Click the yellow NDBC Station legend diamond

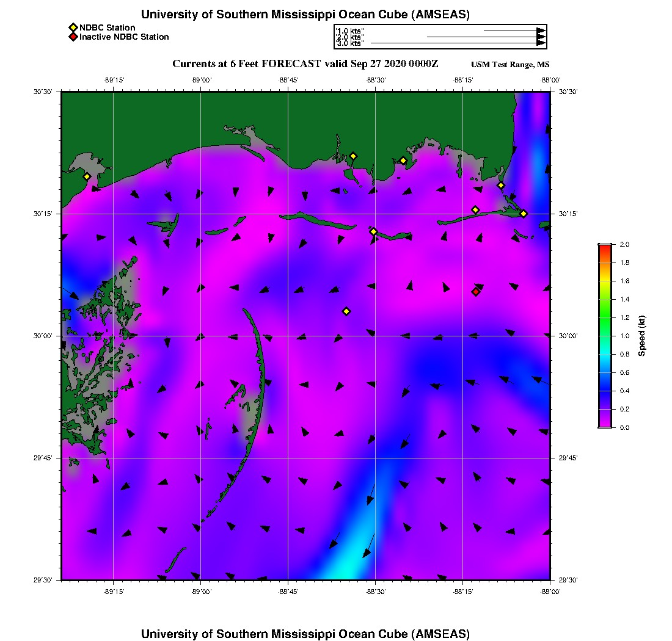[73, 27]
